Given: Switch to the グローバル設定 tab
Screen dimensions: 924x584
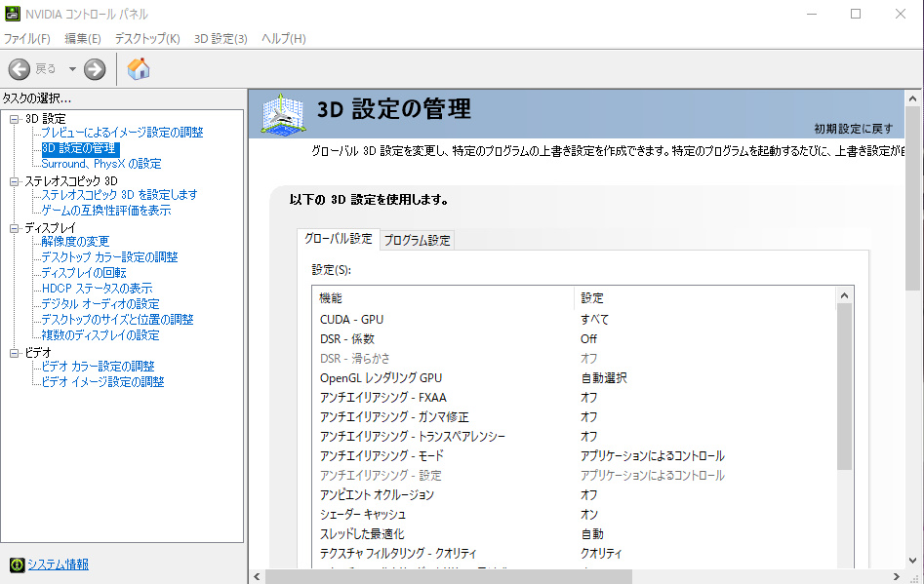Looking at the screenshot, I should click(339, 239).
